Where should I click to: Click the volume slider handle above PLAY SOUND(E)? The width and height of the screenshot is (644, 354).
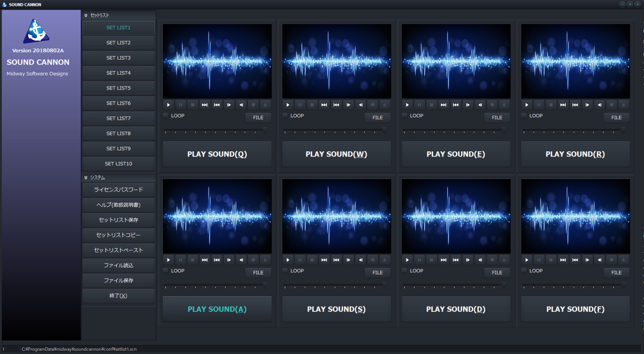504,130
